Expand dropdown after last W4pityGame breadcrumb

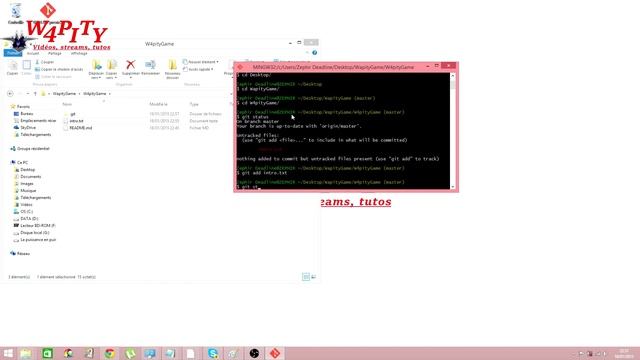click(109, 94)
